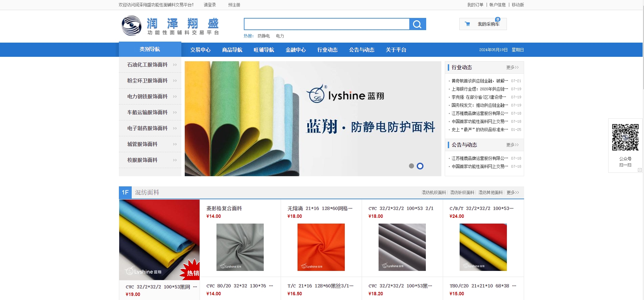Click hot search term 防静电

[x=263, y=36]
